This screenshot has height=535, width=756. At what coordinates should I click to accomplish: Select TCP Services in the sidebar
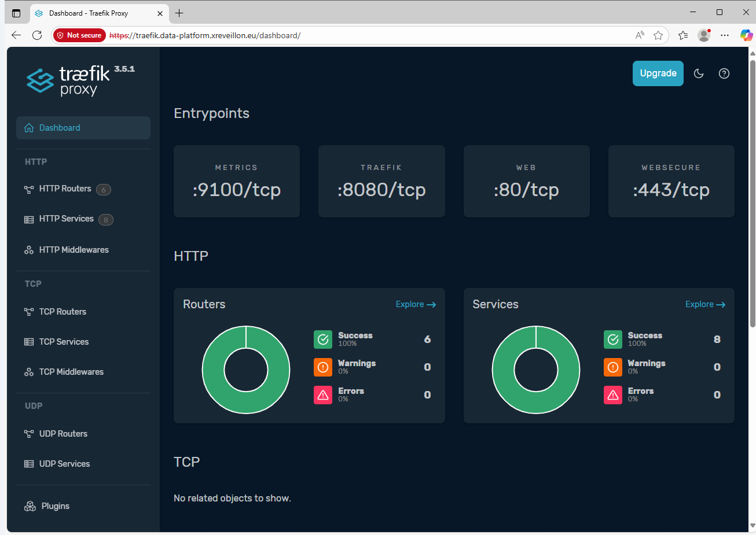point(64,341)
